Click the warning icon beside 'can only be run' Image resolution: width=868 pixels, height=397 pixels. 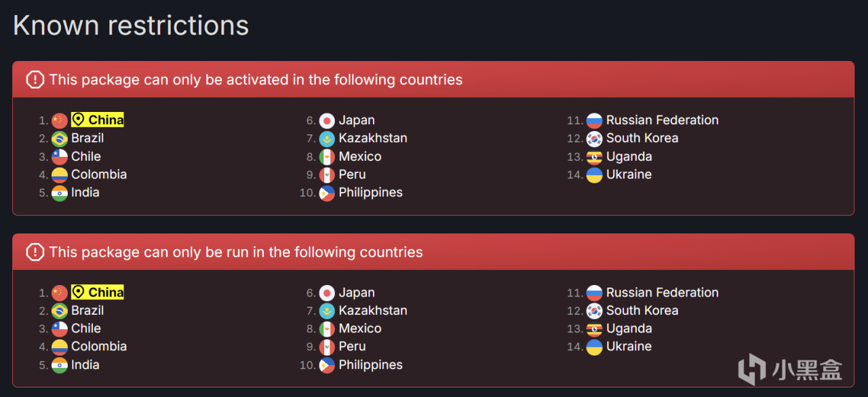[x=35, y=252]
